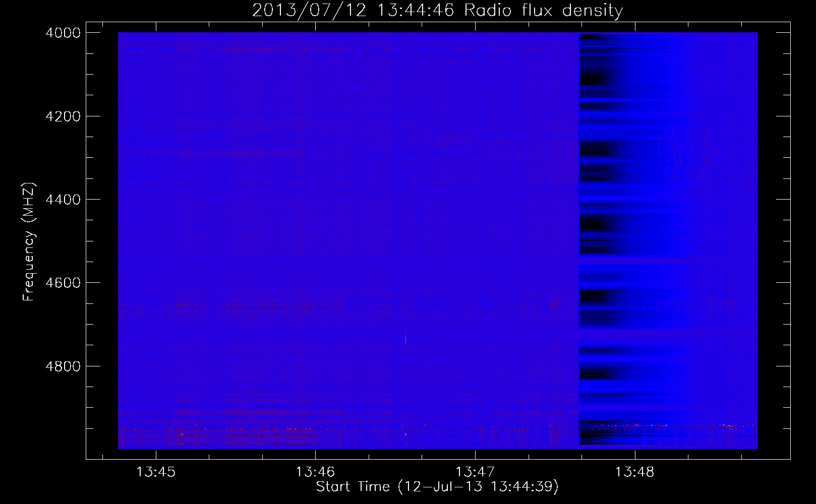Viewport: 816px width, 504px height.
Task: Click the 13:48 time tick label
Action: click(634, 472)
